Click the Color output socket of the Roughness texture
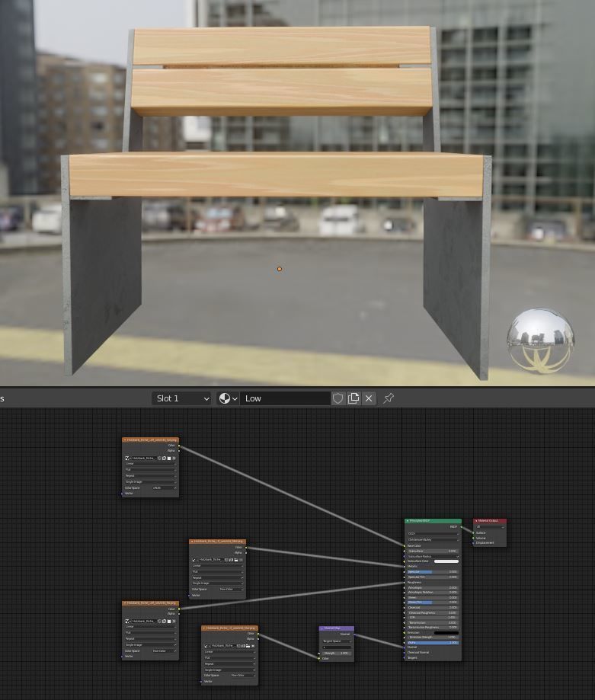 [x=179, y=609]
